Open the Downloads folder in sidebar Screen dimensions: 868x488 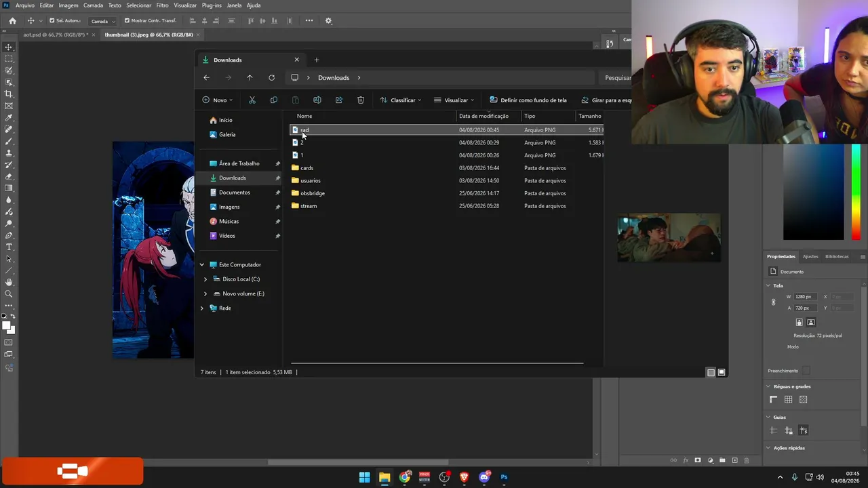click(x=233, y=178)
